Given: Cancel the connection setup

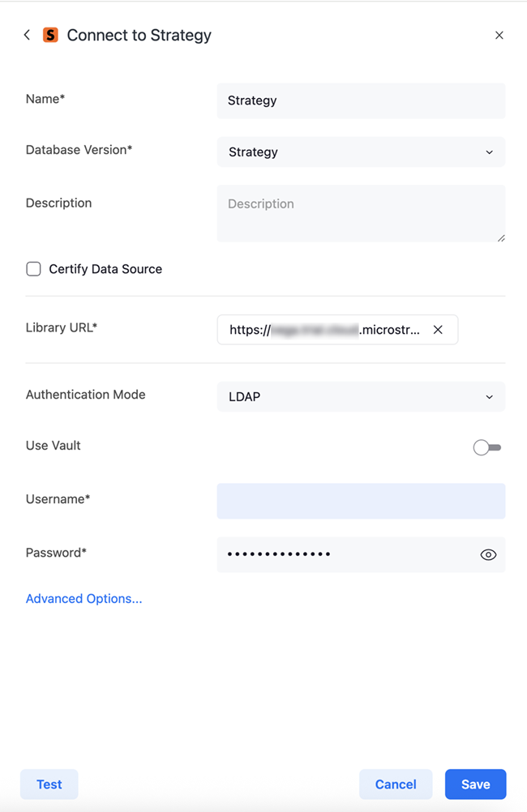Looking at the screenshot, I should point(396,784).
